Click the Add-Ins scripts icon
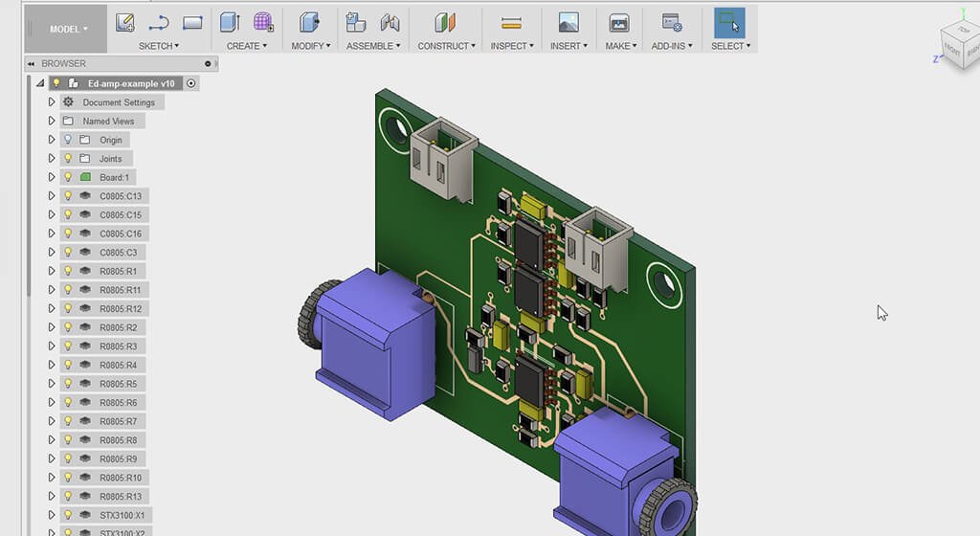The image size is (980, 536). coord(672,22)
